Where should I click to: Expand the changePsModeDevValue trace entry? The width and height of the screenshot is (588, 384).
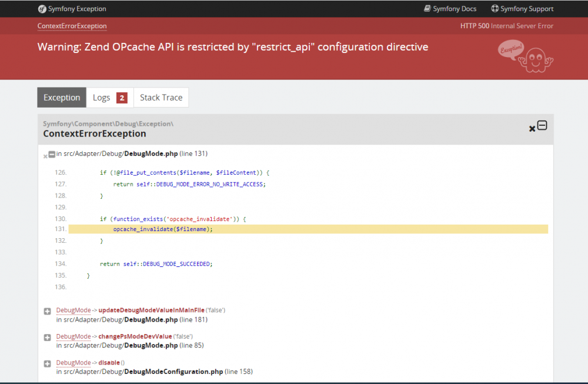pyautogui.click(x=48, y=338)
